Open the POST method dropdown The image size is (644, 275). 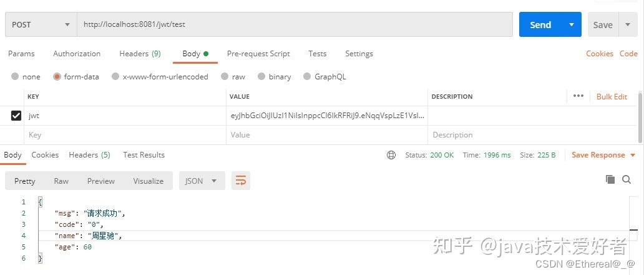click(41, 25)
